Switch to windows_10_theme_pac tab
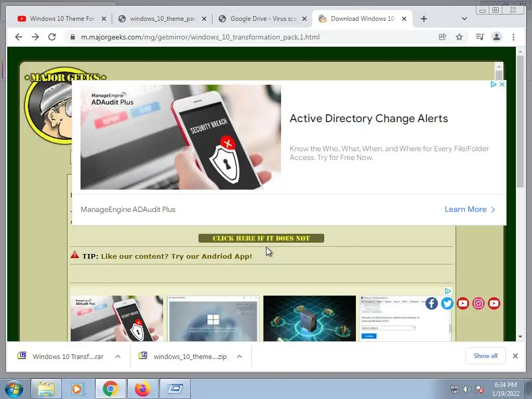532x399 pixels. 158,19
